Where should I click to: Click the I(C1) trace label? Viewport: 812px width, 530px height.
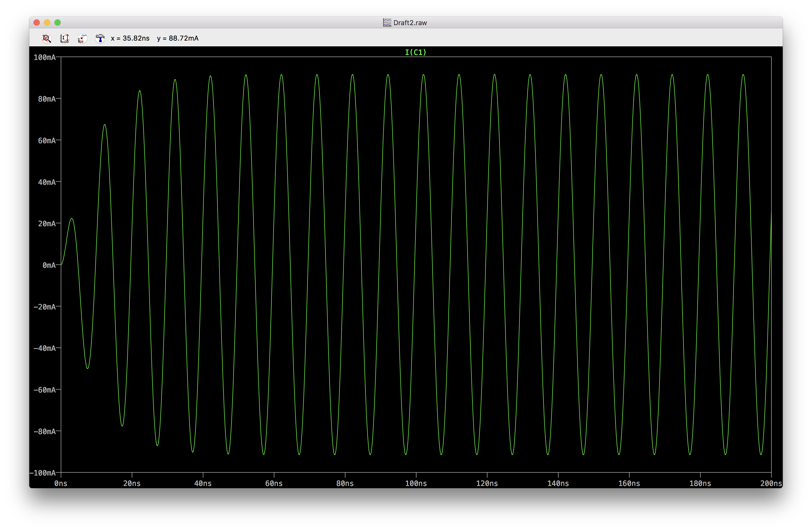click(415, 52)
